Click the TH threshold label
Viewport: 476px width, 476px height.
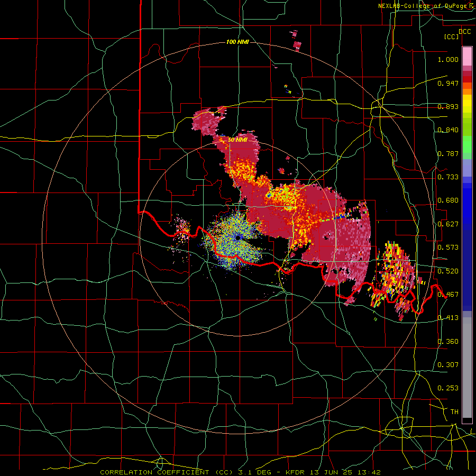point(454,411)
